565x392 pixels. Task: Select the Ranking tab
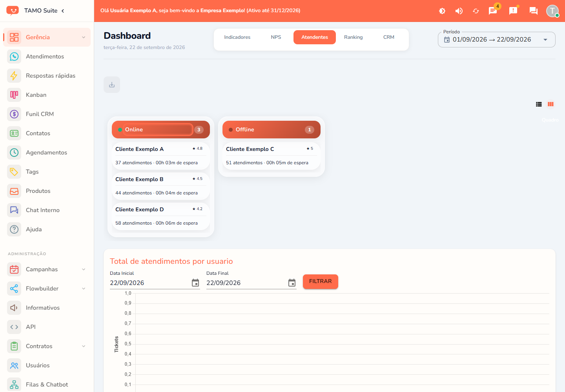353,37
